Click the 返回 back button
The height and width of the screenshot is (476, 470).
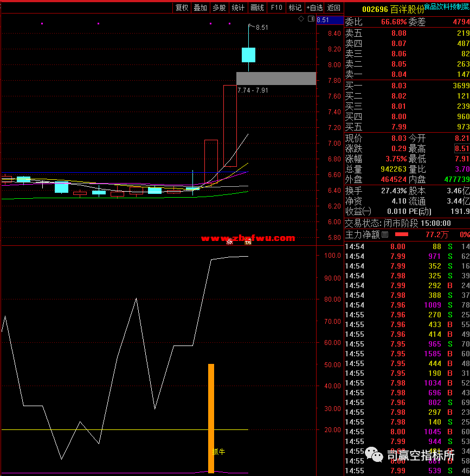tap(334, 8)
